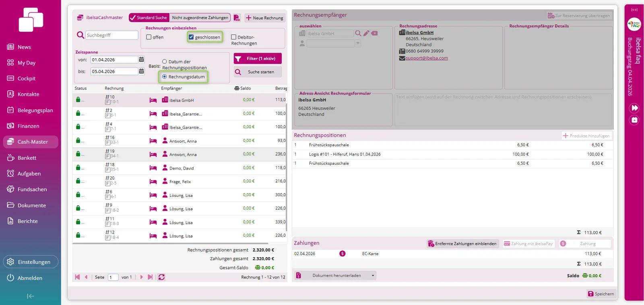Click into the Suchbegriff search field
This screenshot has height=305, width=644.
[112, 35]
